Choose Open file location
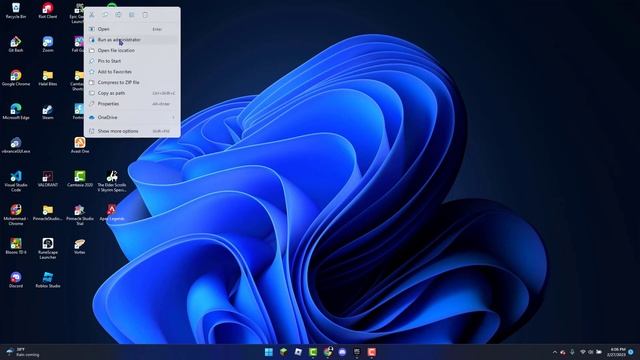The height and width of the screenshot is (360, 640). (x=132, y=50)
